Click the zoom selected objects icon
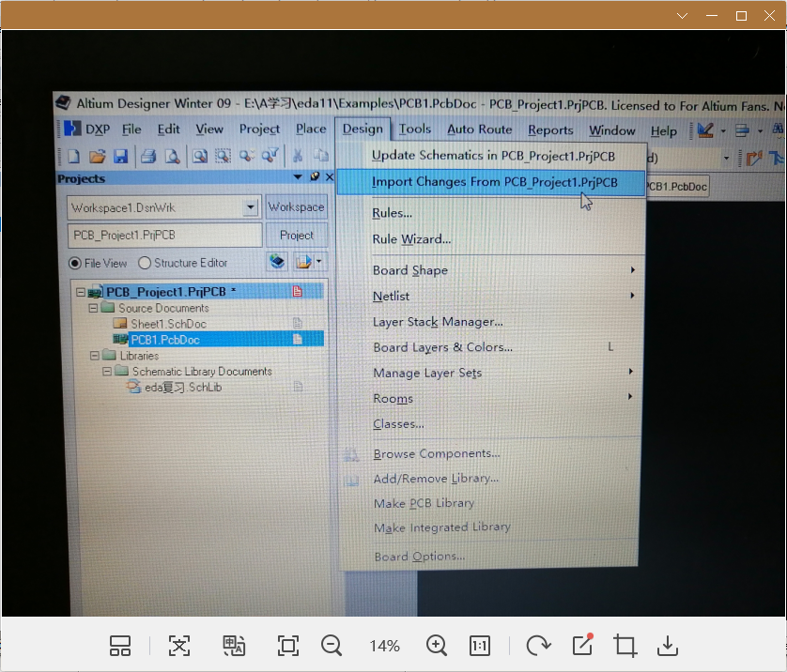This screenshot has width=787, height=672. click(x=246, y=156)
